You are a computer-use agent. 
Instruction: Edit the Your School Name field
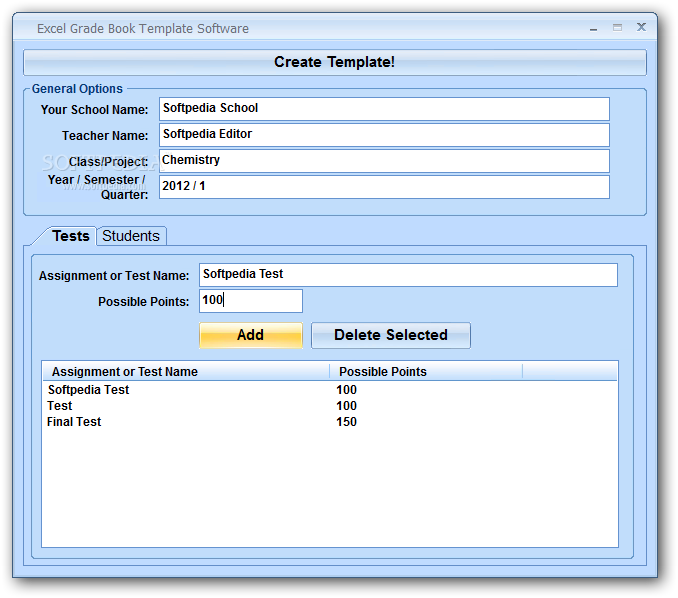click(x=384, y=109)
